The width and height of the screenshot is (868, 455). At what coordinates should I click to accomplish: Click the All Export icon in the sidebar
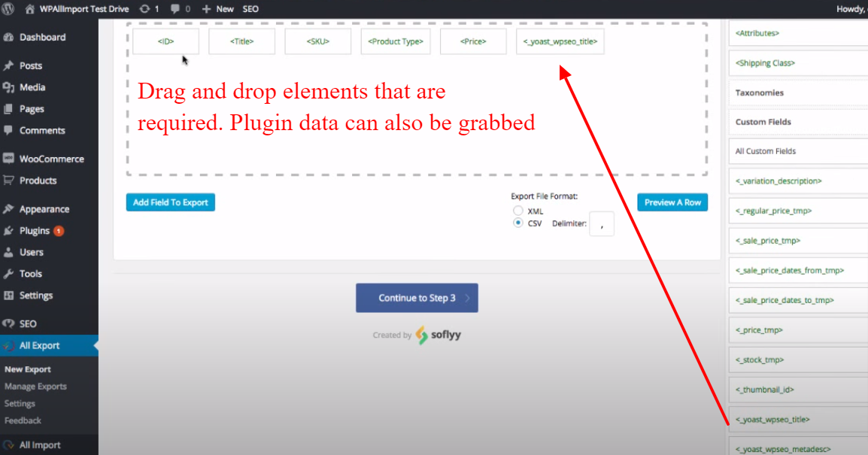(8, 345)
